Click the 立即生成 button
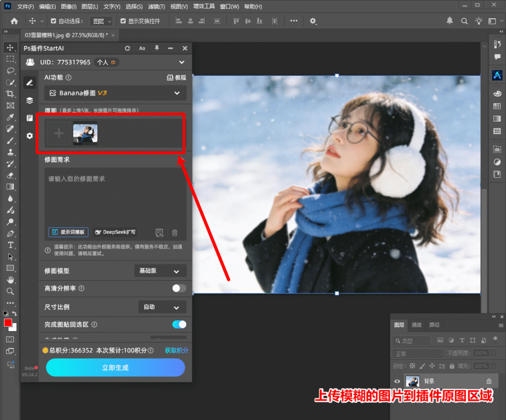The height and width of the screenshot is (420, 506). [115, 368]
